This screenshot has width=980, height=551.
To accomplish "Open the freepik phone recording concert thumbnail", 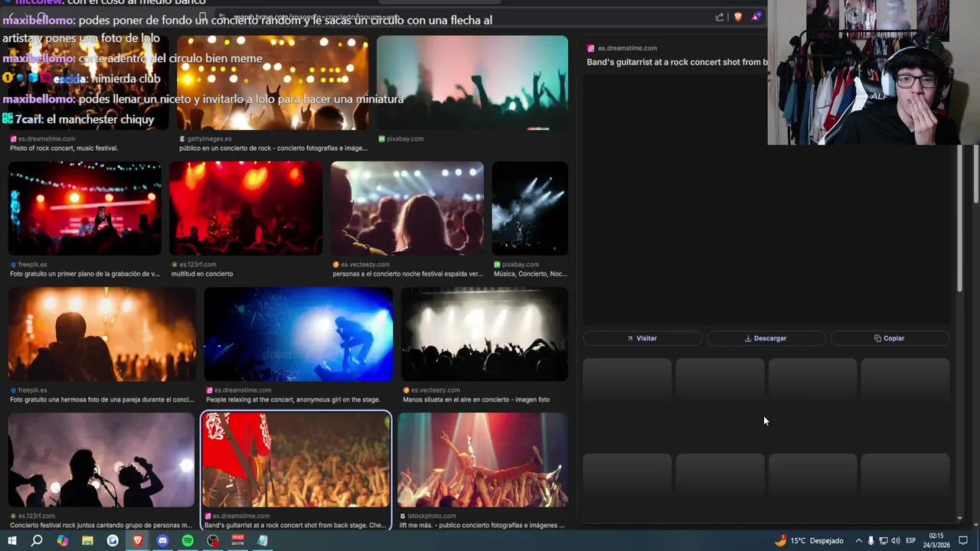I will (x=85, y=208).
